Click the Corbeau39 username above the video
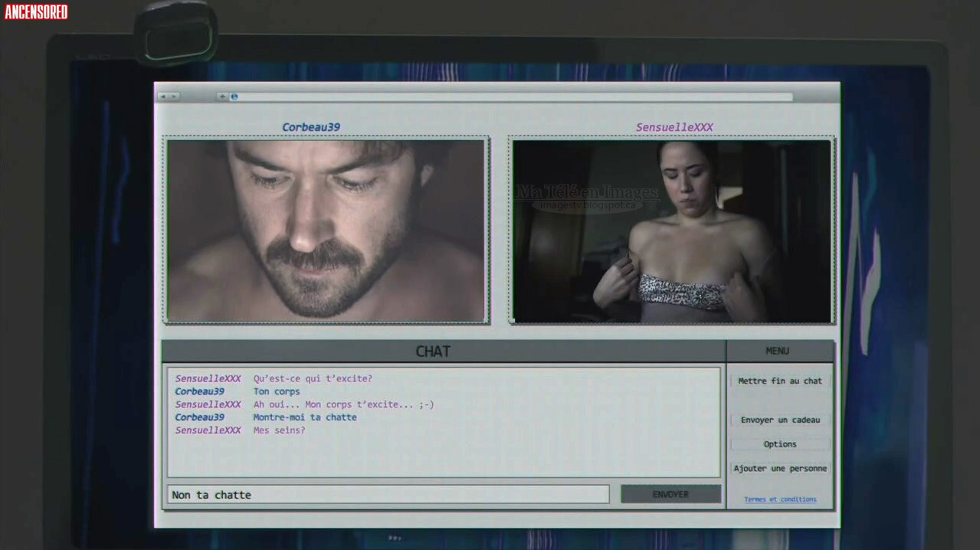 point(310,127)
